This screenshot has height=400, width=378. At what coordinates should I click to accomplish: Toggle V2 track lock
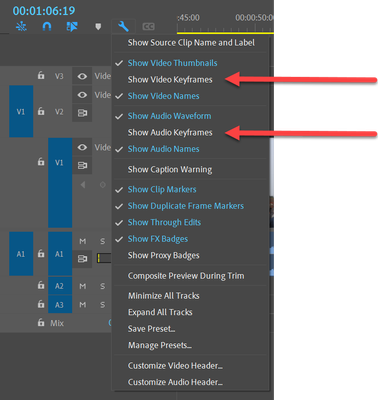click(x=41, y=111)
